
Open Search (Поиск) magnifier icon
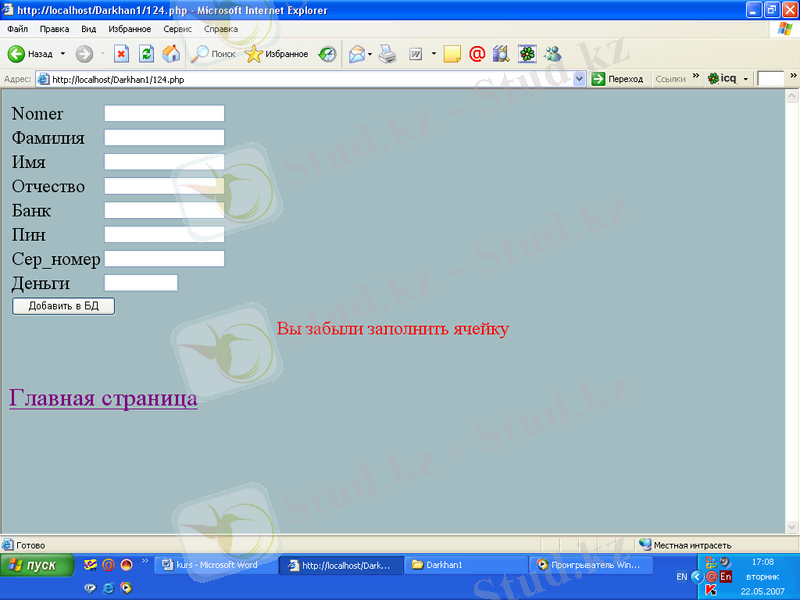point(199,54)
